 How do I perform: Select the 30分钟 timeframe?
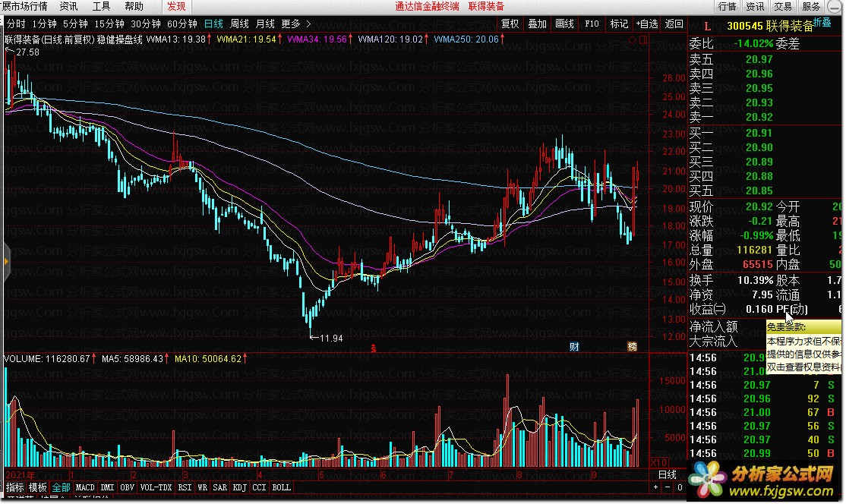pos(146,24)
